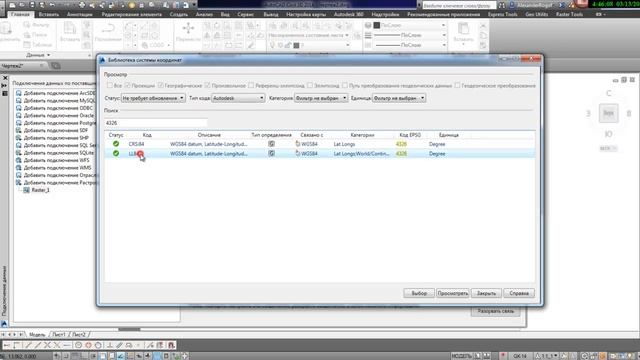Open the Единица filter dropdown
640x360 pixels.
(x=399, y=98)
